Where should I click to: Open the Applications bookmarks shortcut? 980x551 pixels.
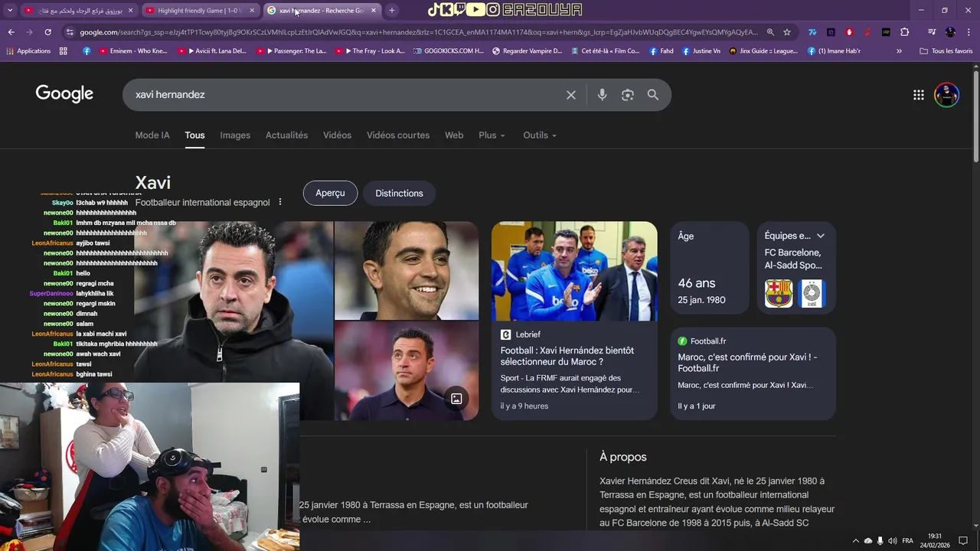pos(28,51)
